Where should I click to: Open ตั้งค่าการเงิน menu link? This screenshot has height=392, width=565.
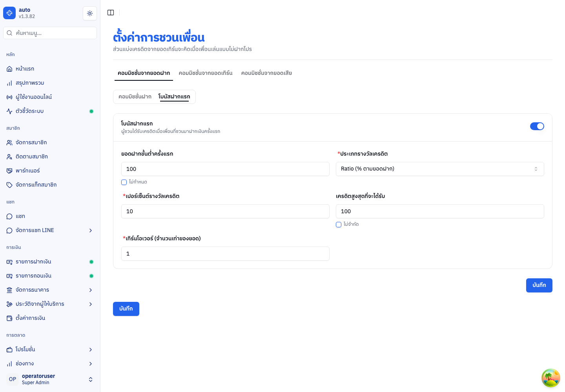pos(50,318)
